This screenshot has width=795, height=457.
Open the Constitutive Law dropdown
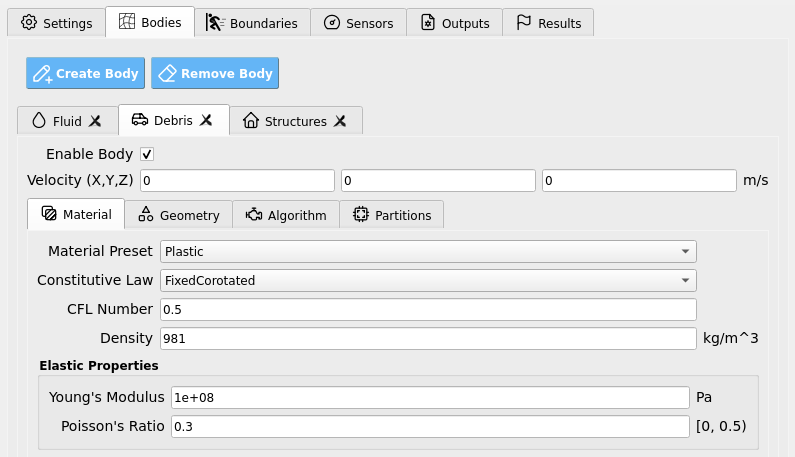[428, 280]
